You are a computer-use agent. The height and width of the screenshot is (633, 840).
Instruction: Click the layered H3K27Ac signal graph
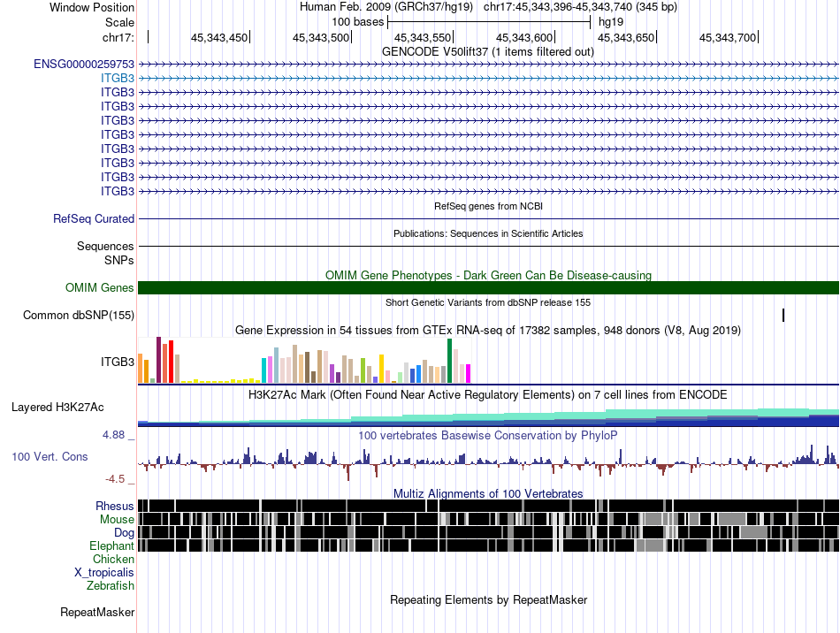click(x=488, y=417)
